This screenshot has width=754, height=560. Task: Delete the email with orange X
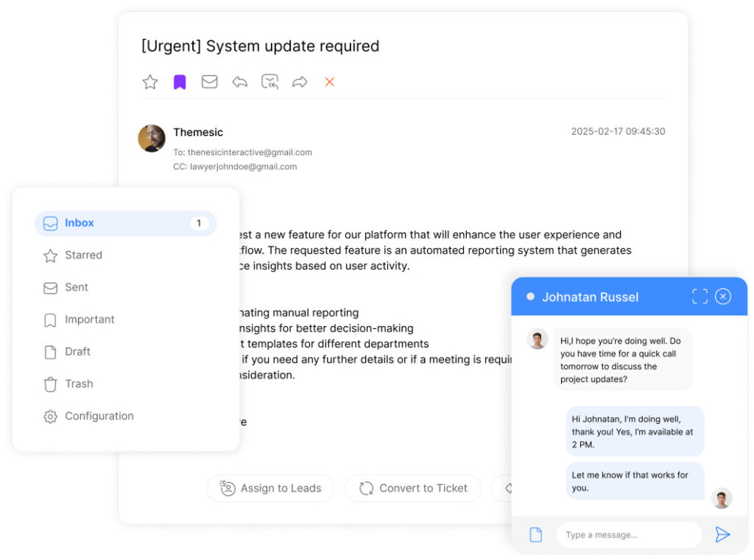[x=330, y=82]
